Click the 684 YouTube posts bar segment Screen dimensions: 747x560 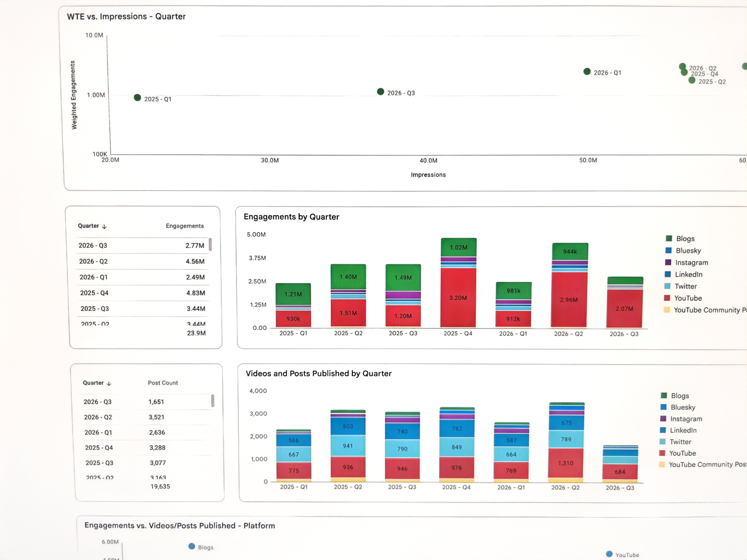coord(620,472)
